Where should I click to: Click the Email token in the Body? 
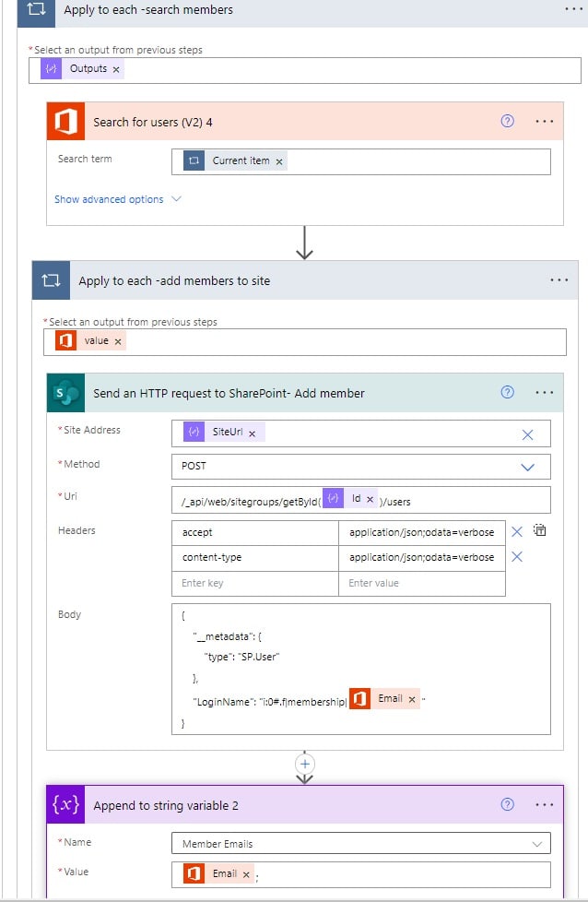[x=384, y=699]
